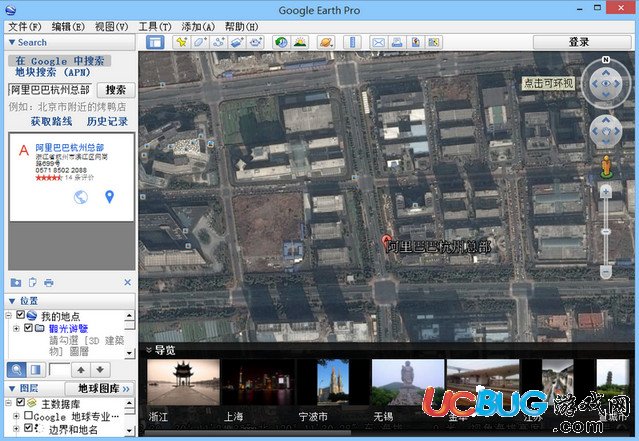Expand the 觀光遊覽 tree node

pyautogui.click(x=16, y=328)
